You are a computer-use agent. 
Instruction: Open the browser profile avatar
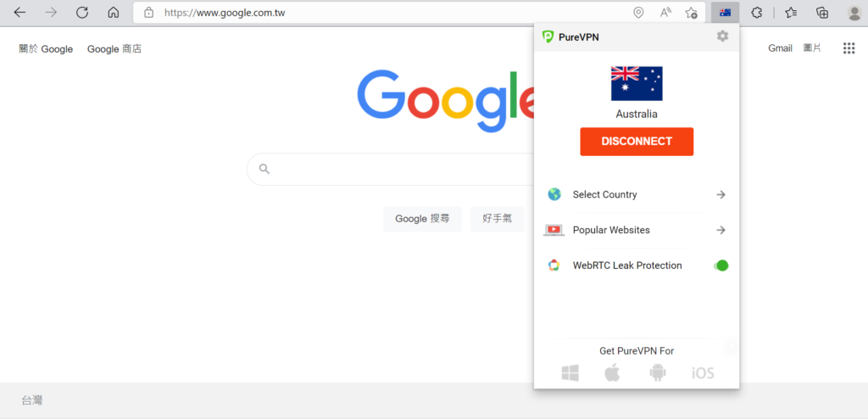click(854, 13)
